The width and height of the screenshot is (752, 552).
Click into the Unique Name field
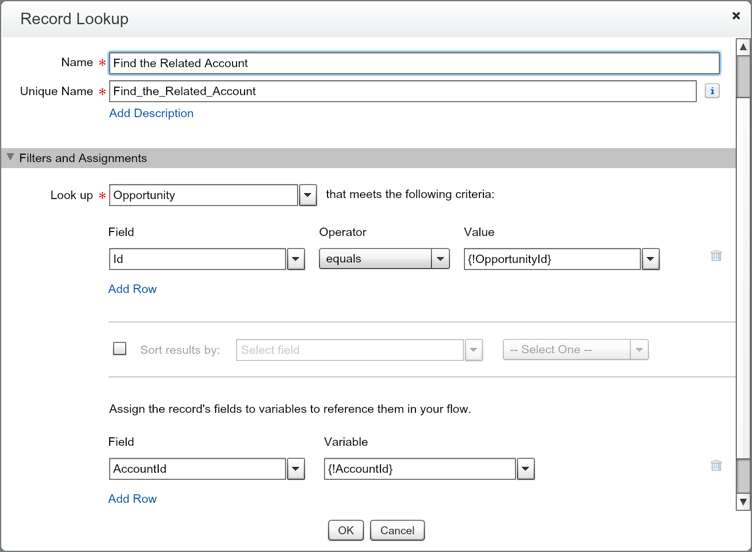tap(402, 91)
